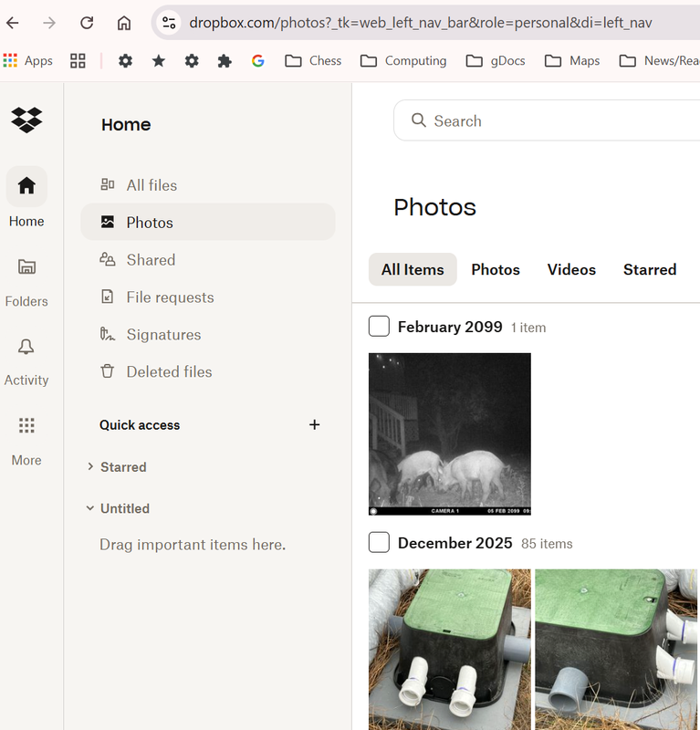Open the browser extensions puzzle icon
700x730 pixels.
[x=225, y=61]
